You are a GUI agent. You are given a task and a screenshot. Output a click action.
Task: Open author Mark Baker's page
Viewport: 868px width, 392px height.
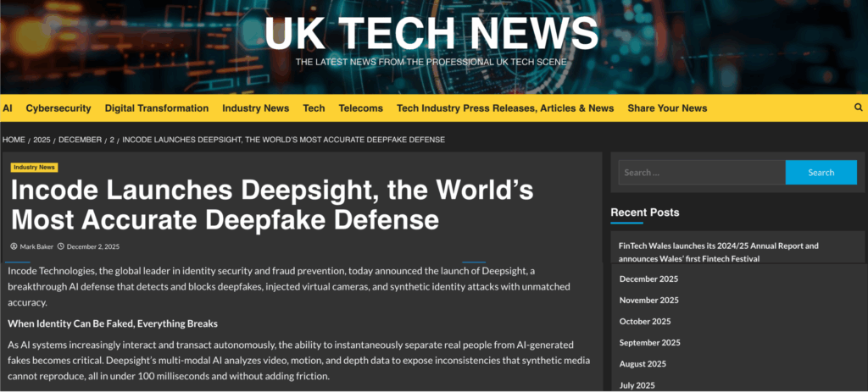click(36, 246)
